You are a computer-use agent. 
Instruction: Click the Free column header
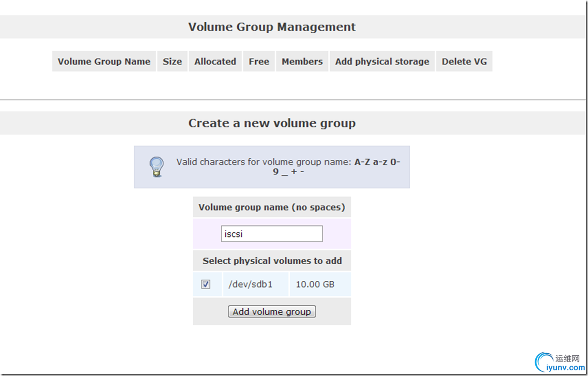259,61
